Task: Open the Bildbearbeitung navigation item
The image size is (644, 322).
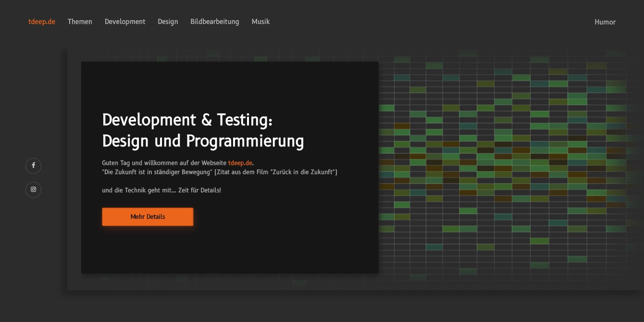Action: (x=214, y=22)
